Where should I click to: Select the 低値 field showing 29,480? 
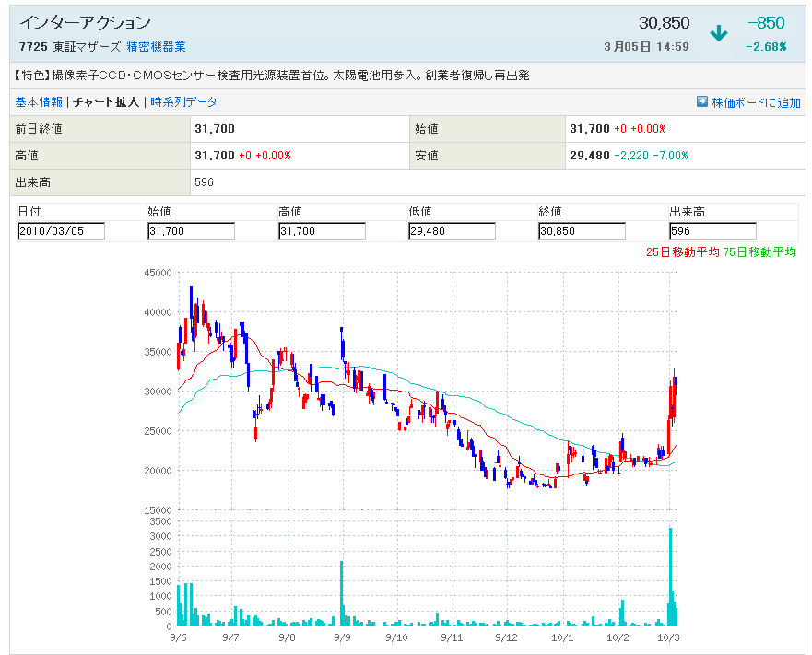(x=452, y=231)
